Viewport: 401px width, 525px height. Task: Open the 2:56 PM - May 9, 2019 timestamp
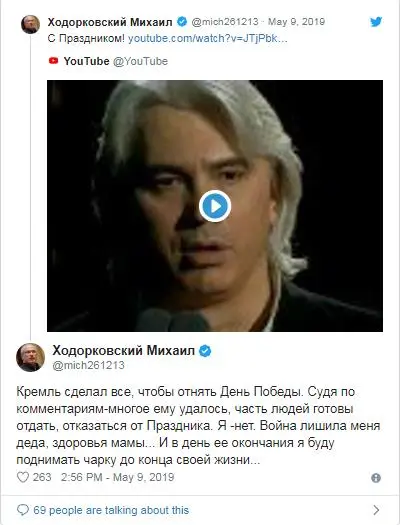[117, 477]
